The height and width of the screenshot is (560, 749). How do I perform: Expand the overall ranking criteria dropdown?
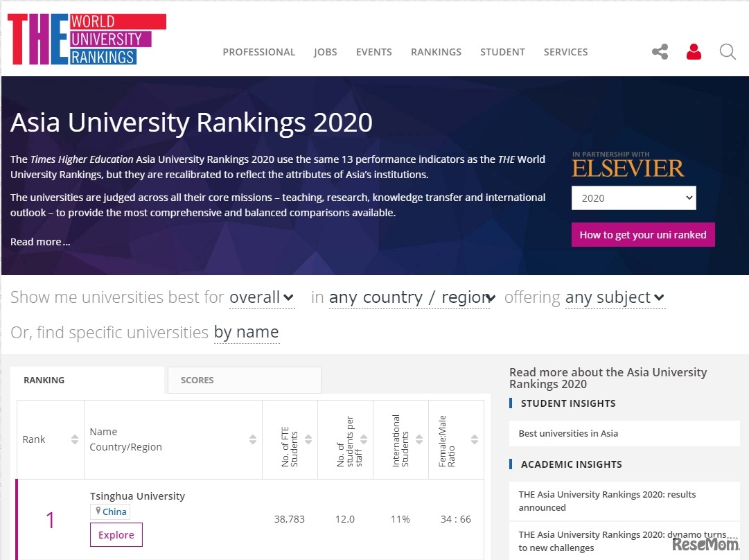pyautogui.click(x=262, y=297)
